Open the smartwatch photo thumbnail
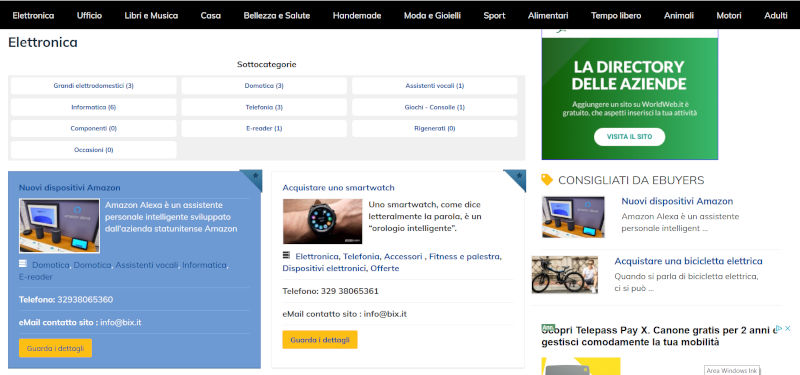The height and width of the screenshot is (375, 800). [x=322, y=221]
